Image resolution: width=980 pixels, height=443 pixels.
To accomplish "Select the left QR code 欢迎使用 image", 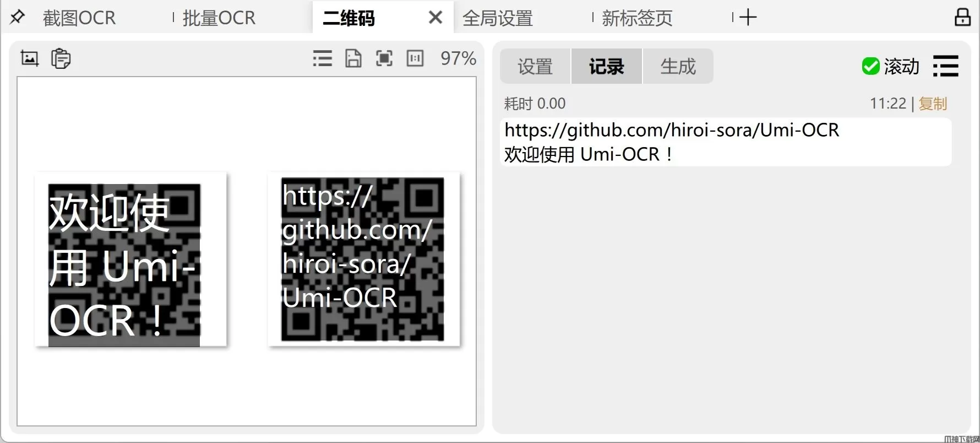I will [130, 260].
